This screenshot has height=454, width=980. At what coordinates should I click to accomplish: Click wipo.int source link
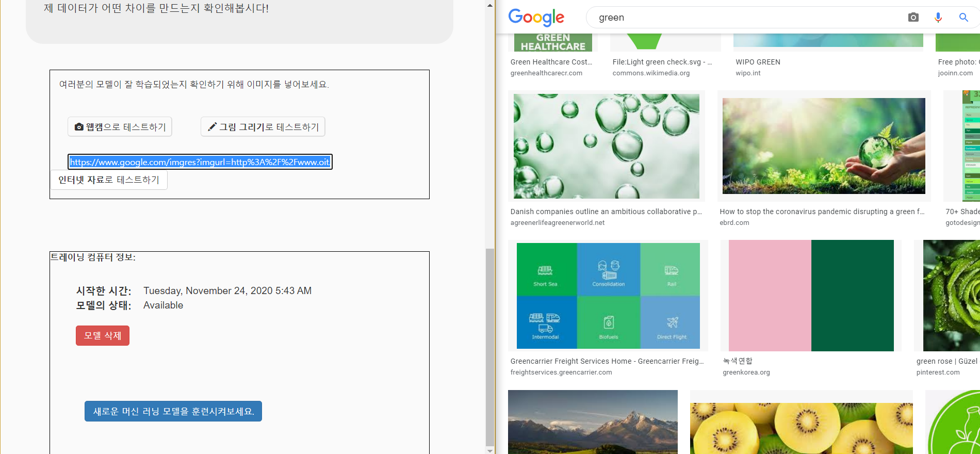coord(748,73)
